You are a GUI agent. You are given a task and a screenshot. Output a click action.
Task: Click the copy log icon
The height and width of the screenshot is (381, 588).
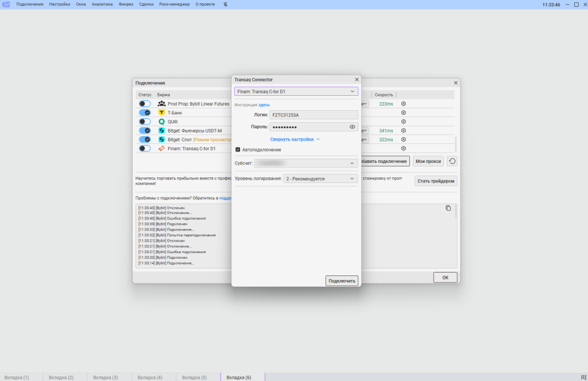click(x=448, y=208)
